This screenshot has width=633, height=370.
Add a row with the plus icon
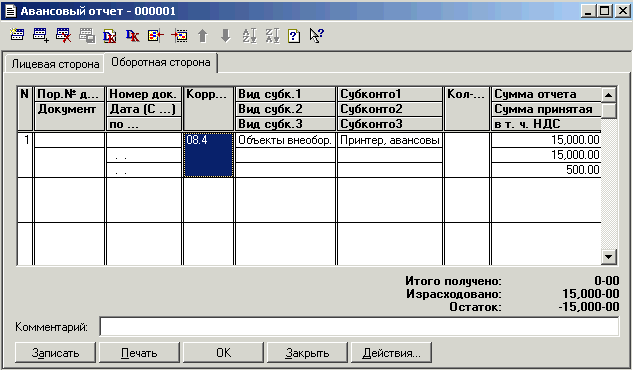click(x=40, y=35)
